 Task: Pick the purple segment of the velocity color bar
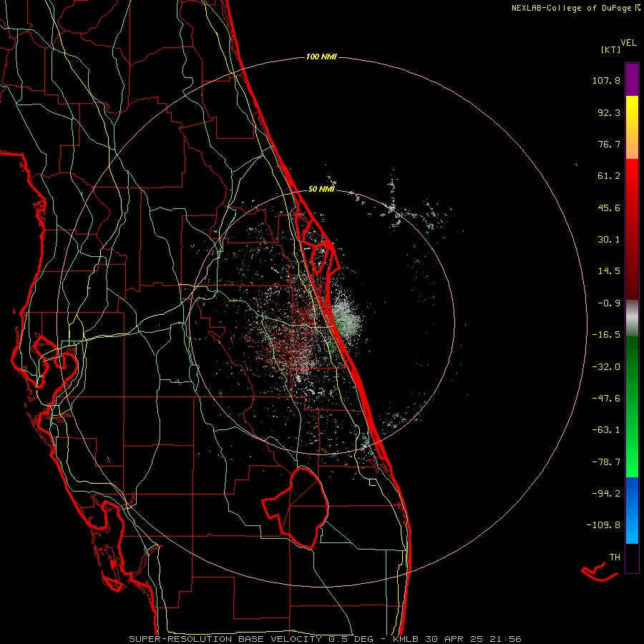632,79
